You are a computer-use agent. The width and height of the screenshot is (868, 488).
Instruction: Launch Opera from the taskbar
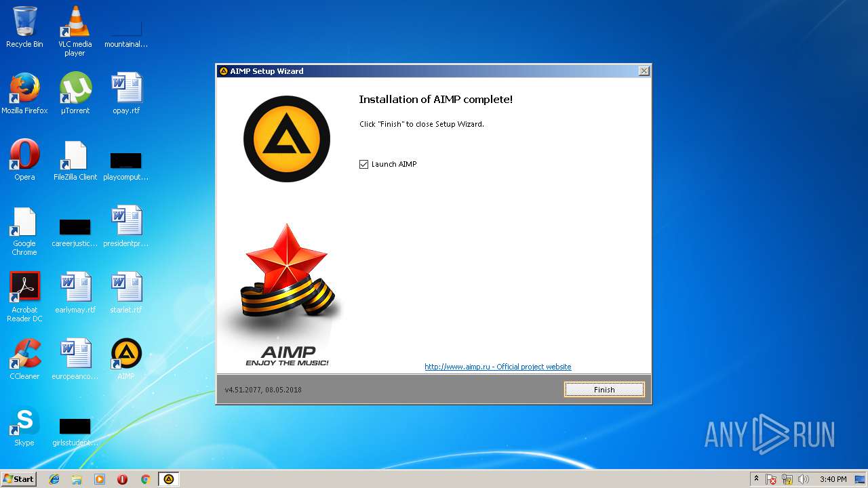pos(123,479)
